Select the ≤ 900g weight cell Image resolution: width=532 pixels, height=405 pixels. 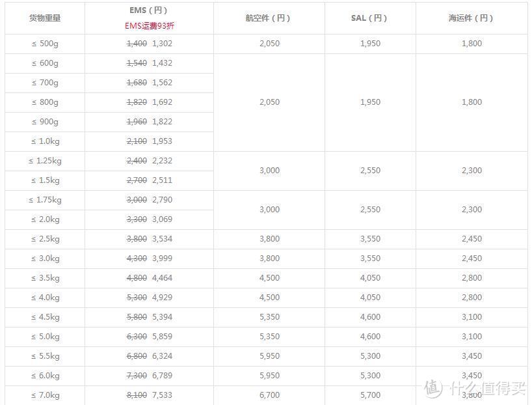[45, 122]
